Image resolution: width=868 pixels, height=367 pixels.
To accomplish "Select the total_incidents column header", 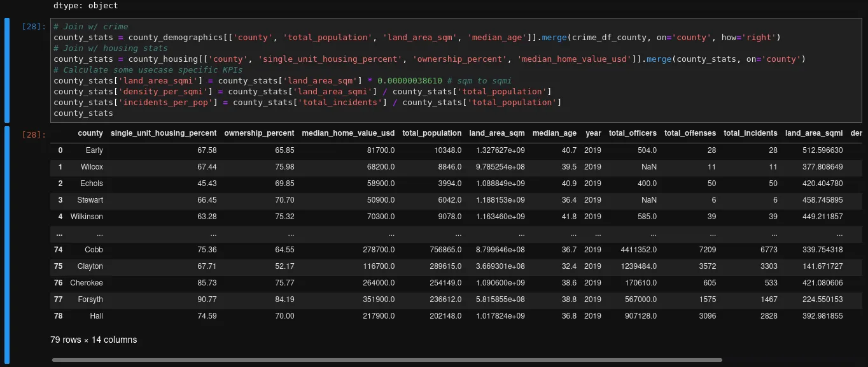I will coord(751,133).
